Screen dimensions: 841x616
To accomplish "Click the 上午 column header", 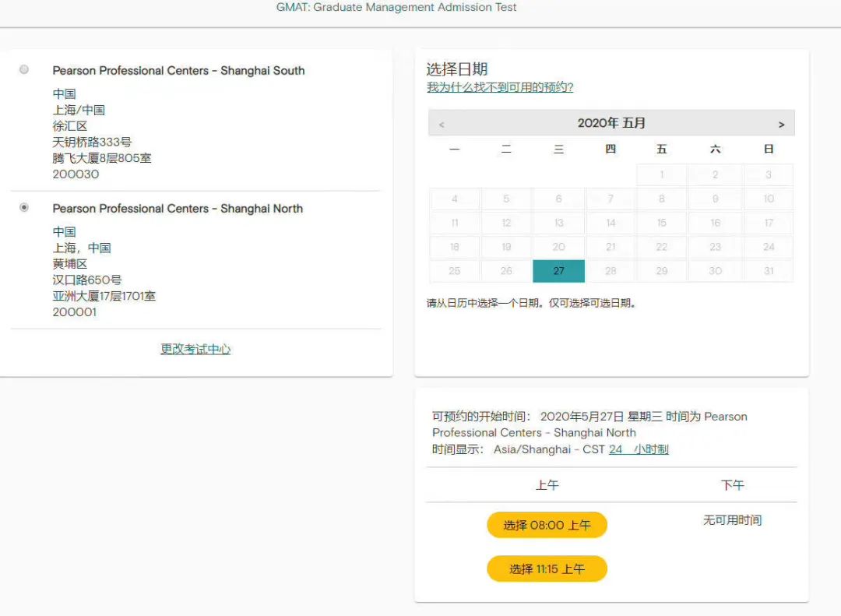I will click(547, 485).
